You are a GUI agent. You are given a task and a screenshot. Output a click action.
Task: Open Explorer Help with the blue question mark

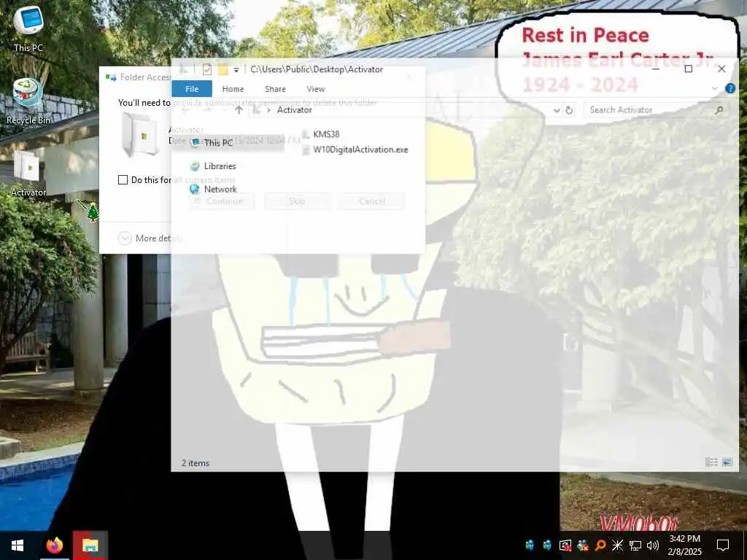point(729,88)
